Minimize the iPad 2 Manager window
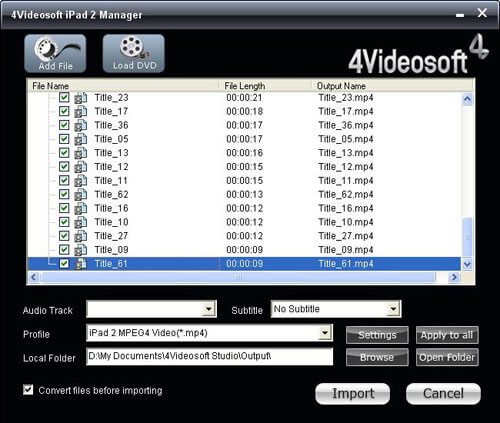 460,15
